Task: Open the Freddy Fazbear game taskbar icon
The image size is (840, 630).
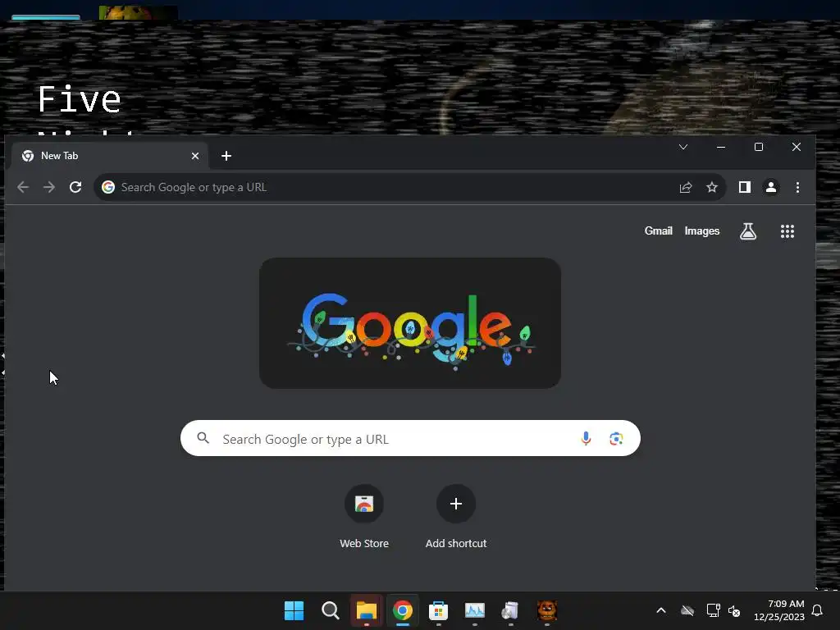Action: point(547,610)
